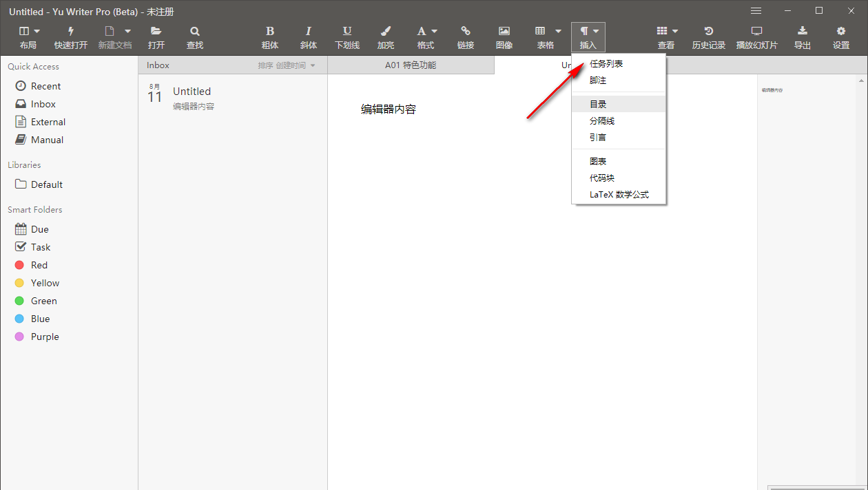The height and width of the screenshot is (490, 868).
Task: Choose 脚注 from the insert menu
Action: tap(619, 80)
